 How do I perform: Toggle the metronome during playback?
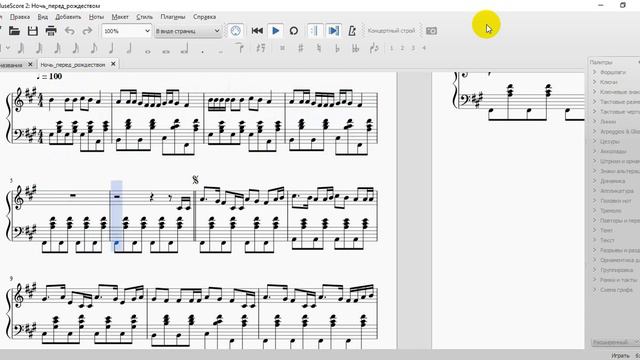352,31
